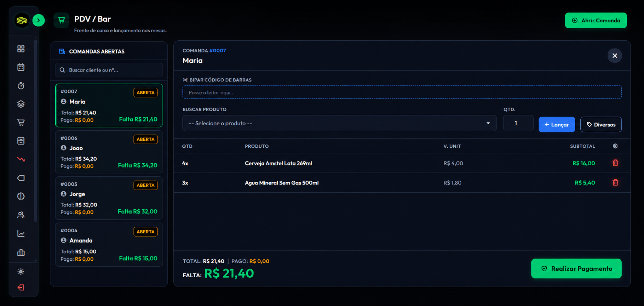Image resolution: width=644 pixels, height=306 pixels.
Task: Open the line chart icon in sidebar
Action: point(21,234)
